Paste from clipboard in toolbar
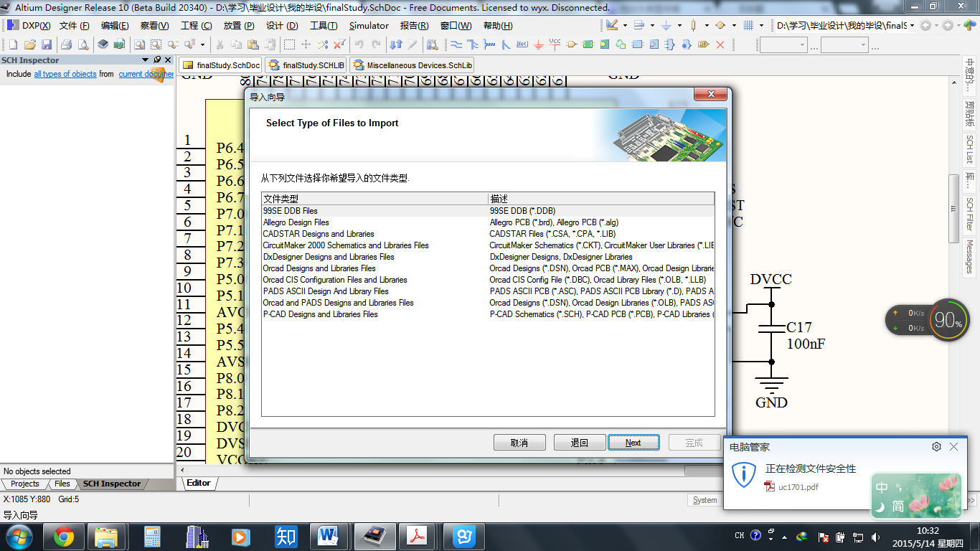This screenshot has width=980, height=551. (x=253, y=44)
